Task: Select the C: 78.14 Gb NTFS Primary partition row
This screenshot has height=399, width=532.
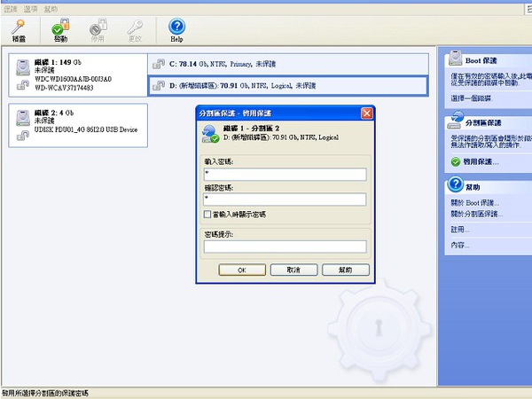Action: (288, 64)
